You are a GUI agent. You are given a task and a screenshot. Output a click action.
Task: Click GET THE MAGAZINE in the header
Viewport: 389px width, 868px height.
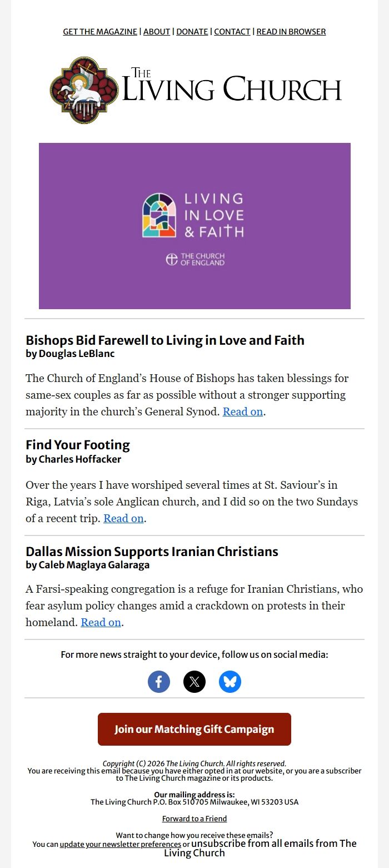pos(100,32)
